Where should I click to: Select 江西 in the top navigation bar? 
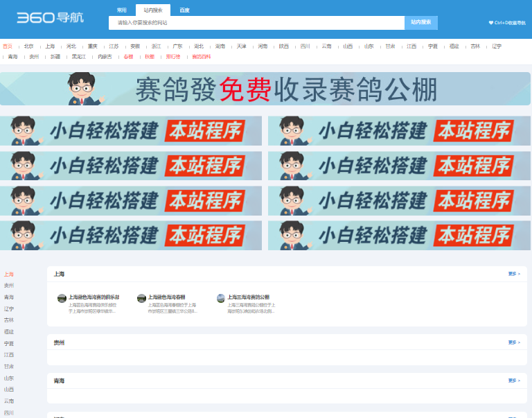[x=412, y=46]
